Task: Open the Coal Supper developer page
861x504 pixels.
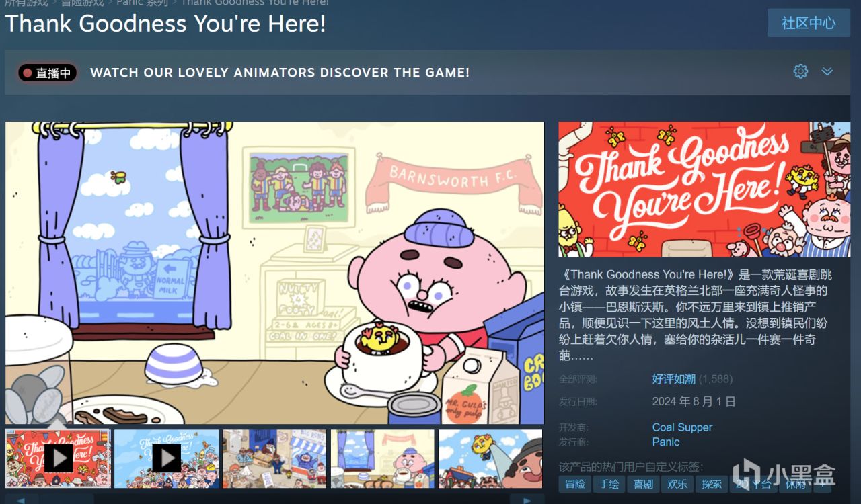Action: 682,427
